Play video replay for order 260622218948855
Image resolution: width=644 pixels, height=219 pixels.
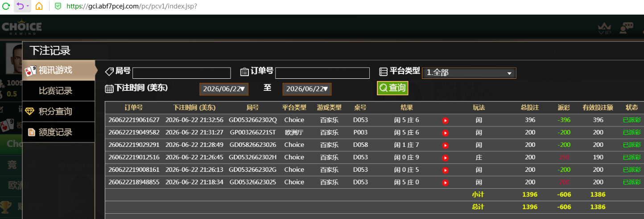[445, 182]
